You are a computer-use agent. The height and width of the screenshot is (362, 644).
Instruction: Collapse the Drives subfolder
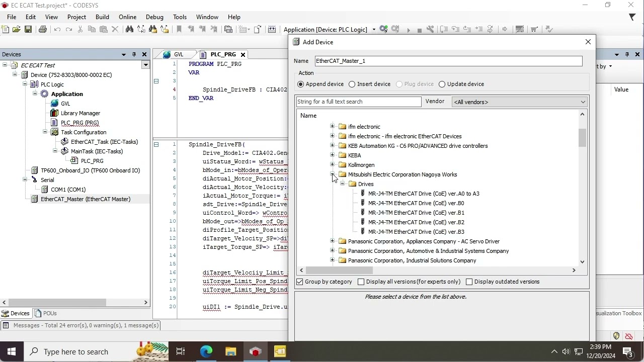pos(342,184)
